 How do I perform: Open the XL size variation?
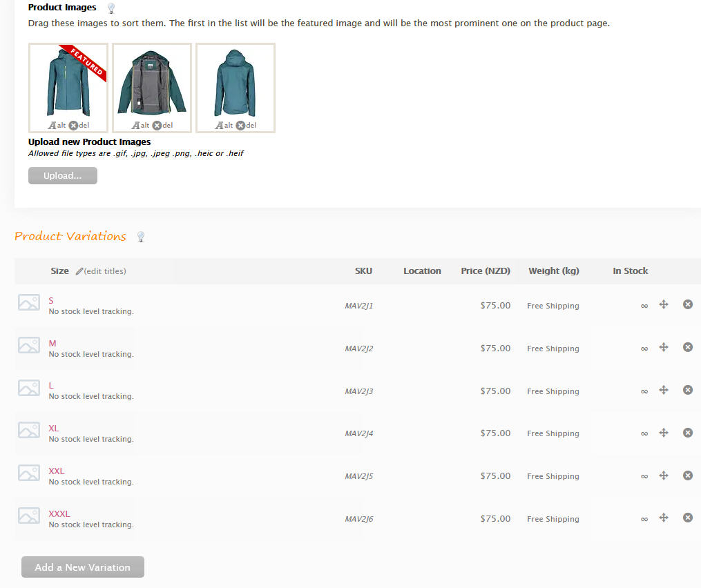pos(54,429)
